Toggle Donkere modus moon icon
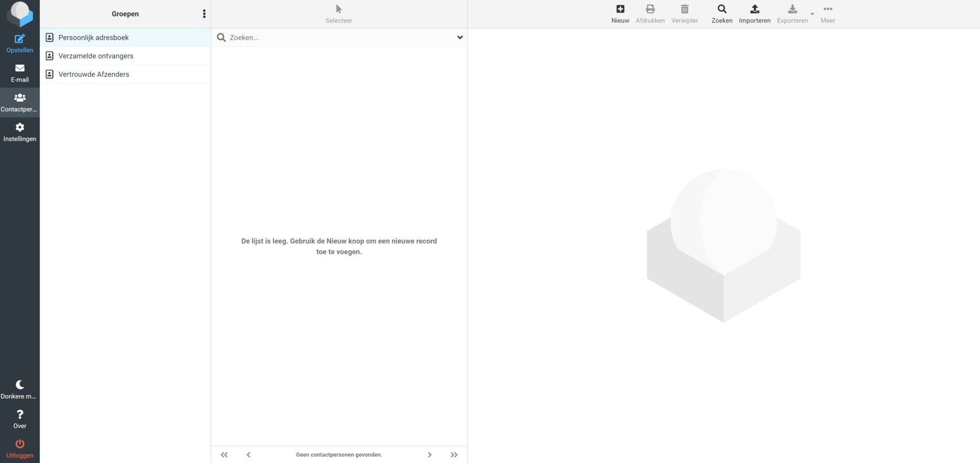Screen dimensions: 980x463 click(x=20, y=390)
